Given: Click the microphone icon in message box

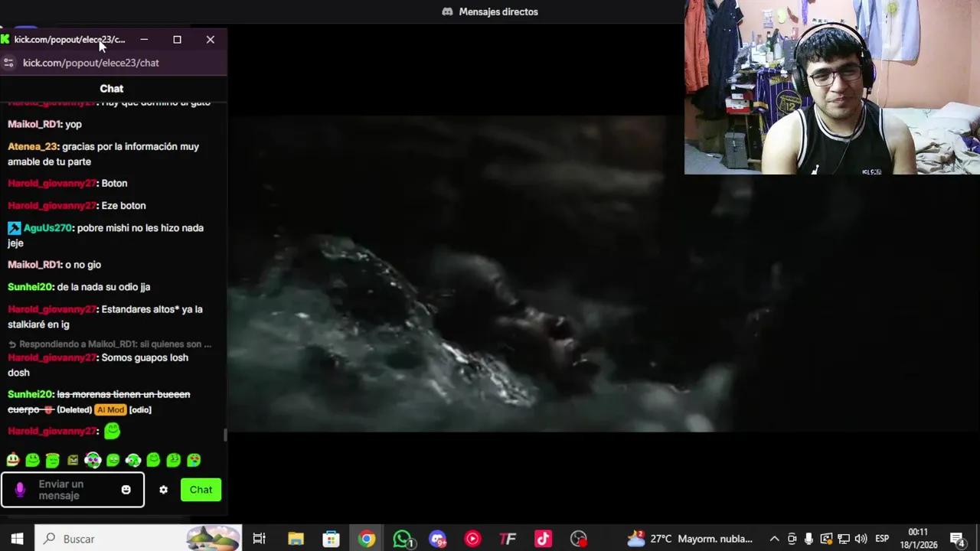Looking at the screenshot, I should click(20, 490).
